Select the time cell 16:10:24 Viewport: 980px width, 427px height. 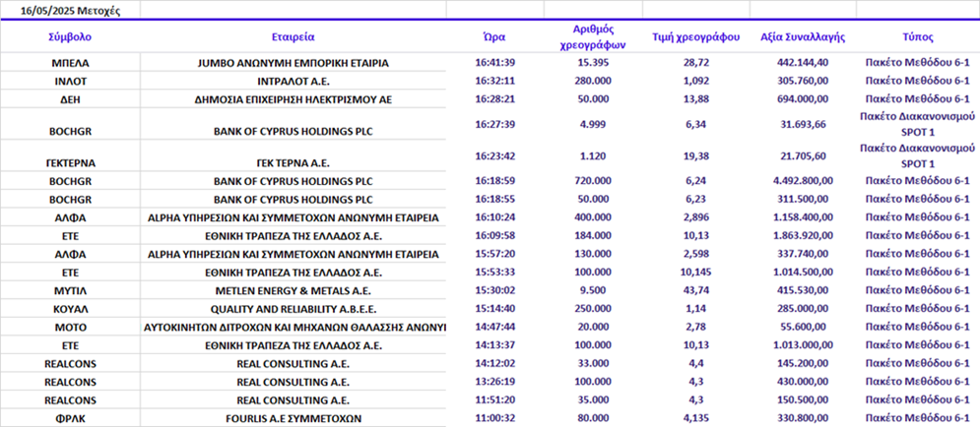(x=495, y=216)
